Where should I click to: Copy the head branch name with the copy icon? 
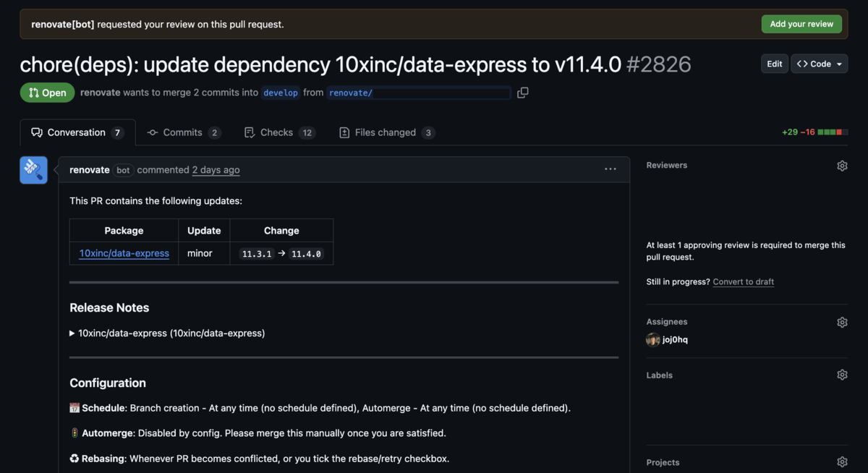(x=522, y=93)
